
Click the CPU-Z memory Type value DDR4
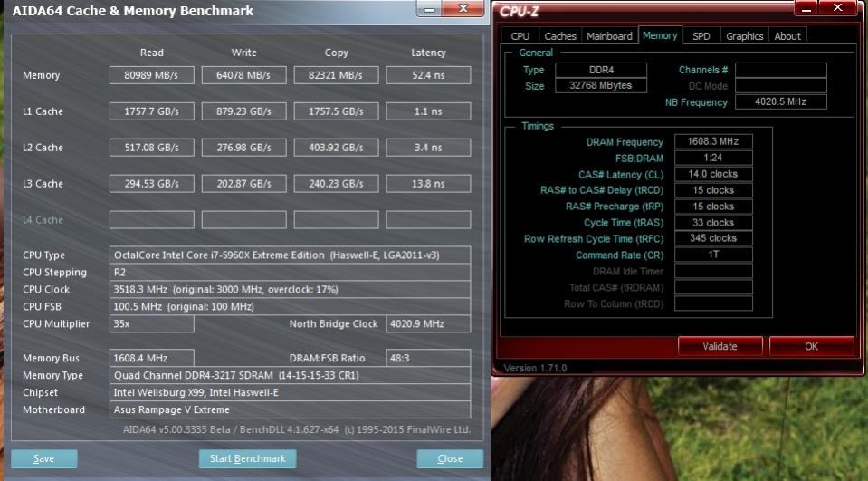tap(601, 70)
